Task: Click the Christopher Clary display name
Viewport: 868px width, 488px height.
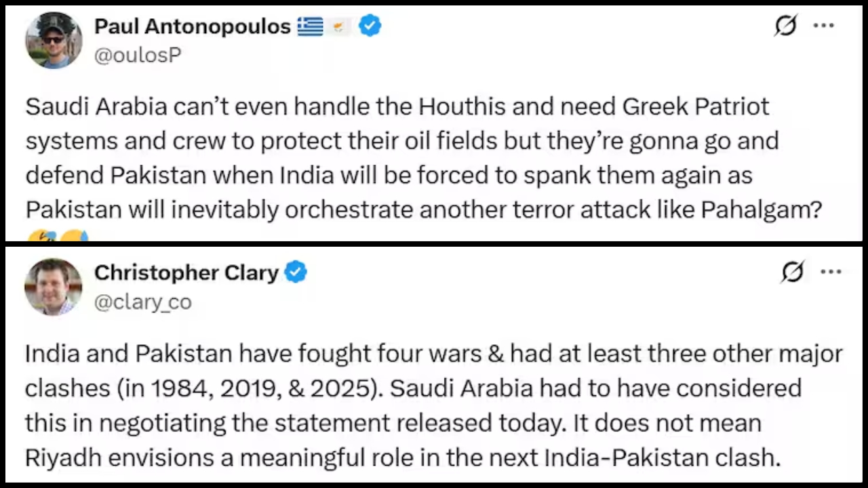Action: click(186, 272)
